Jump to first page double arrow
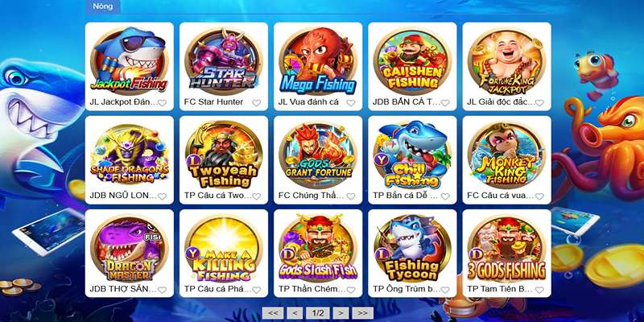 [273, 313]
